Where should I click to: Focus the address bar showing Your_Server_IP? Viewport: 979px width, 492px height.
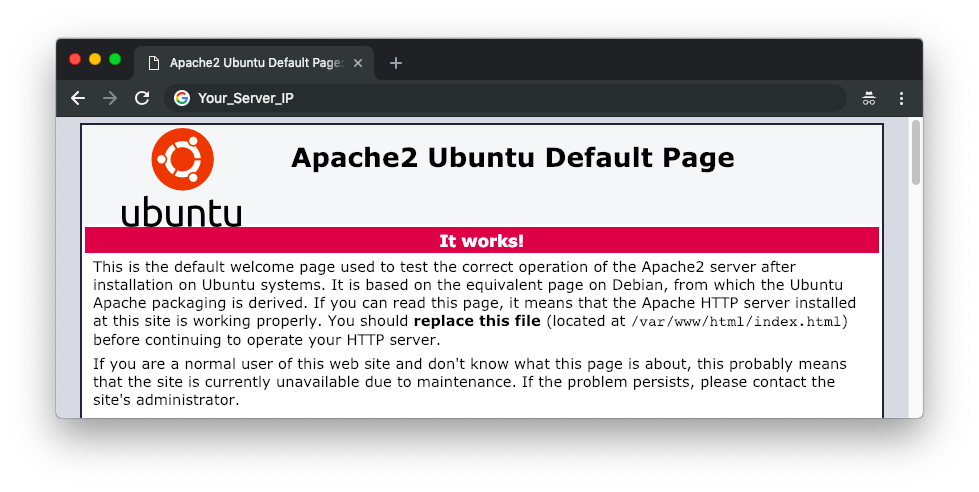click(x=505, y=98)
